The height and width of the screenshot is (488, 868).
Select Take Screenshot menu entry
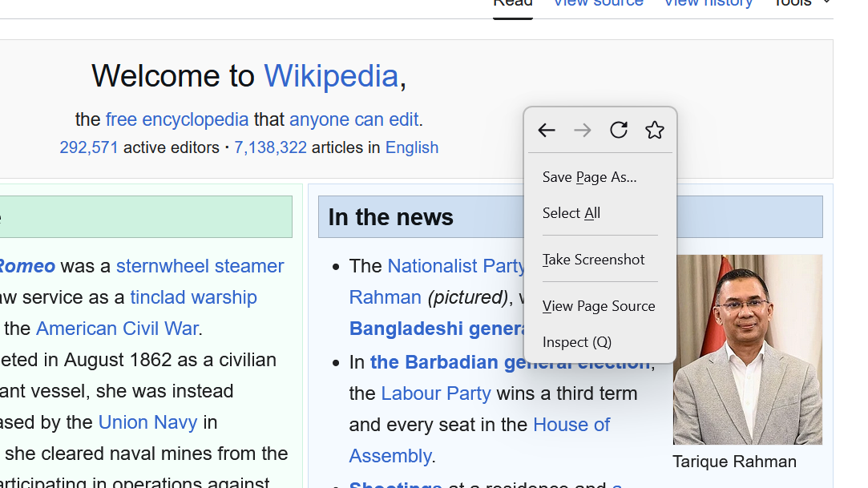click(593, 260)
